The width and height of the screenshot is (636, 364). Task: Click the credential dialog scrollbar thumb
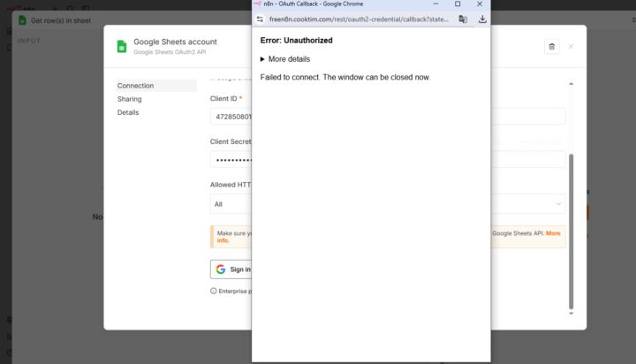tap(572, 231)
